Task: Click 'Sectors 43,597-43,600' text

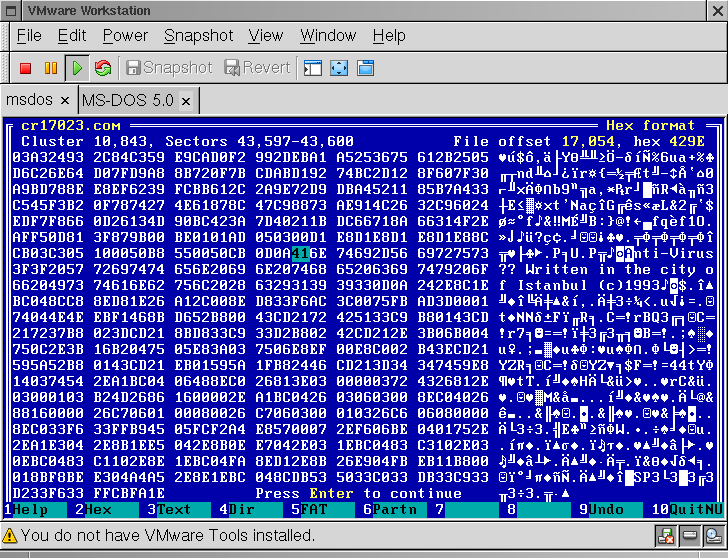Action: (260, 142)
